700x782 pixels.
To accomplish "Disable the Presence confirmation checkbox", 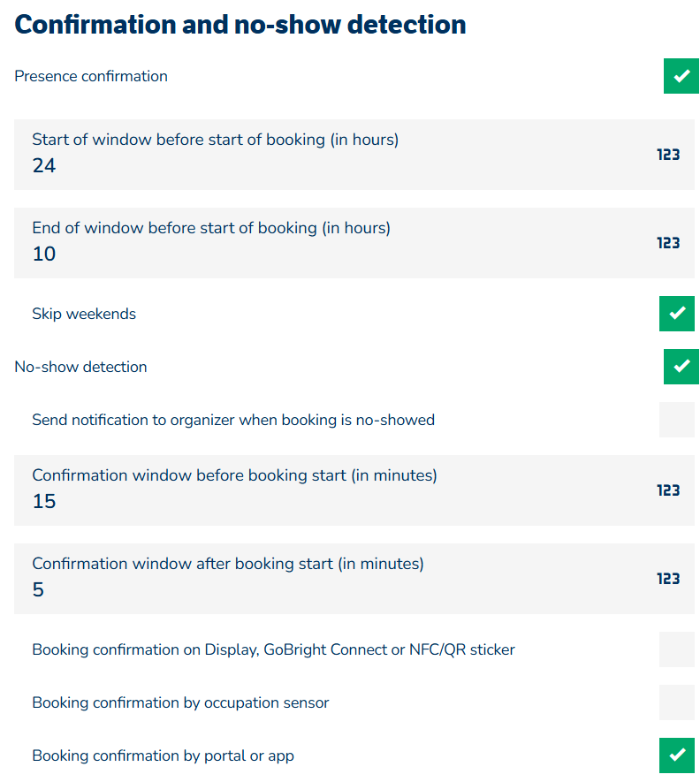I will point(681,76).
